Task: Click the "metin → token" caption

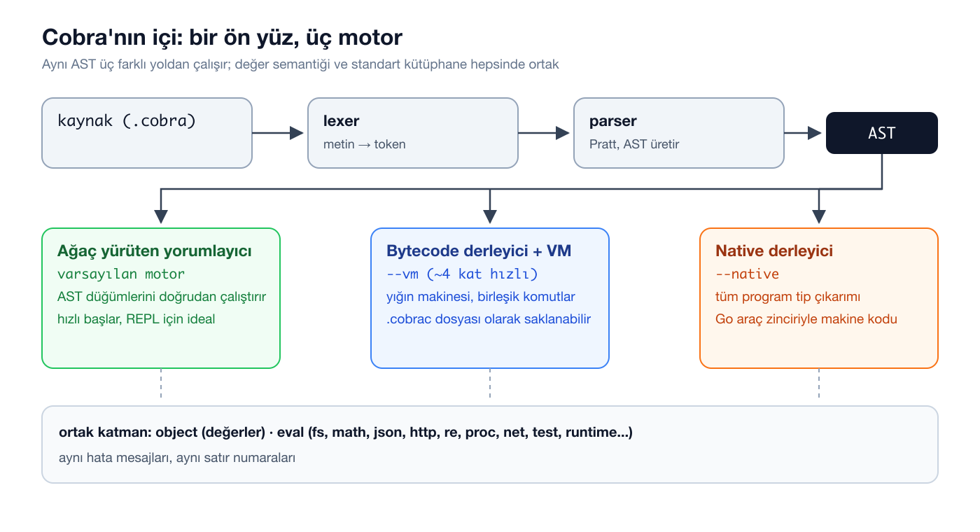Action: [x=364, y=144]
